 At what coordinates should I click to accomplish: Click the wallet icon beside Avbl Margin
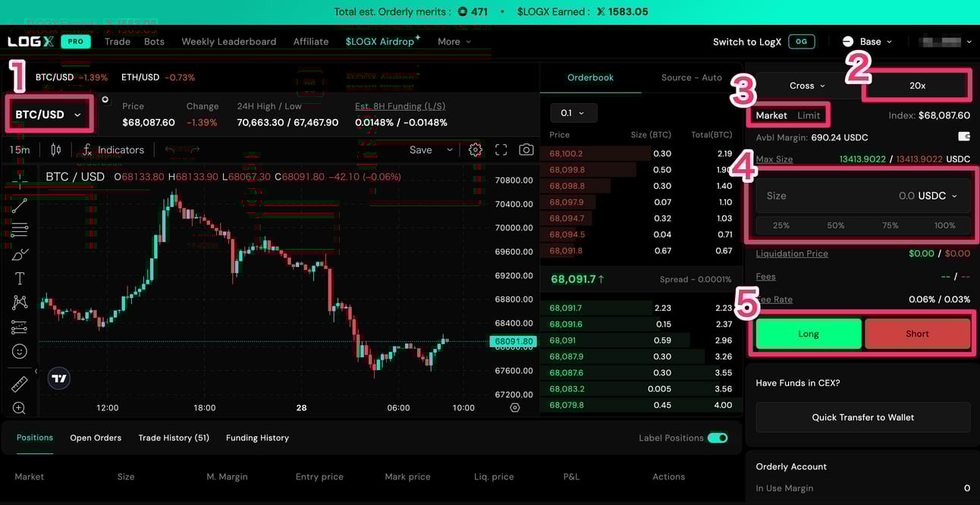[x=964, y=137]
